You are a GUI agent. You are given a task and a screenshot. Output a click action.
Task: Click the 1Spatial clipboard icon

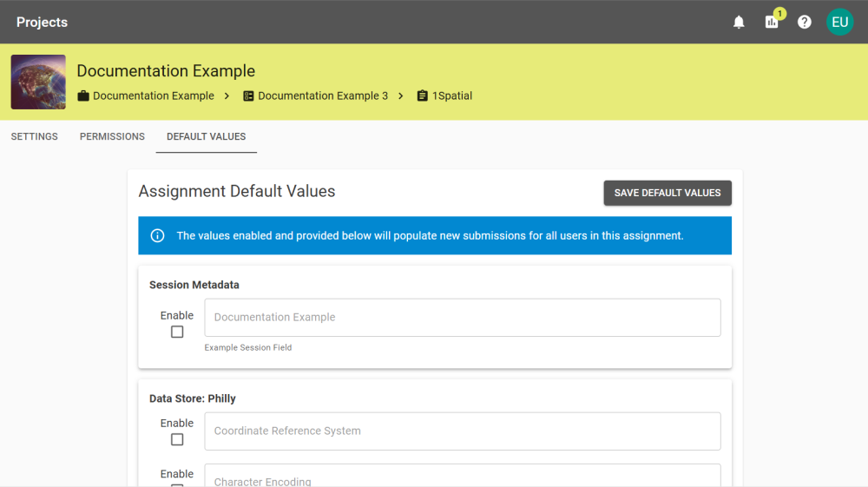[423, 95]
